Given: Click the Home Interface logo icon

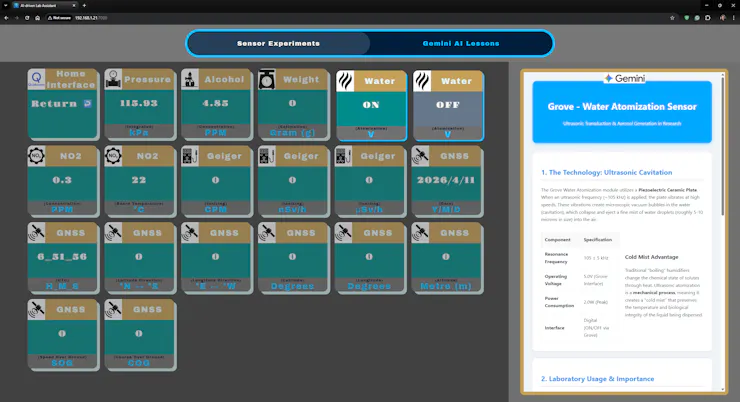Looking at the screenshot, I should 36,79.
